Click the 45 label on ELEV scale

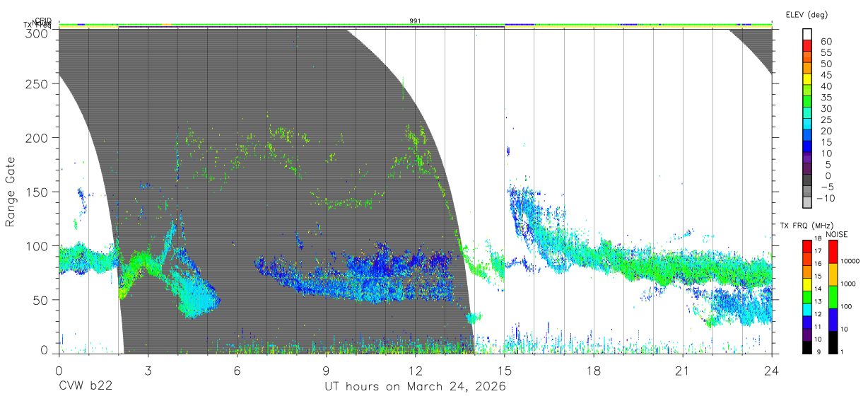pyautogui.click(x=825, y=75)
